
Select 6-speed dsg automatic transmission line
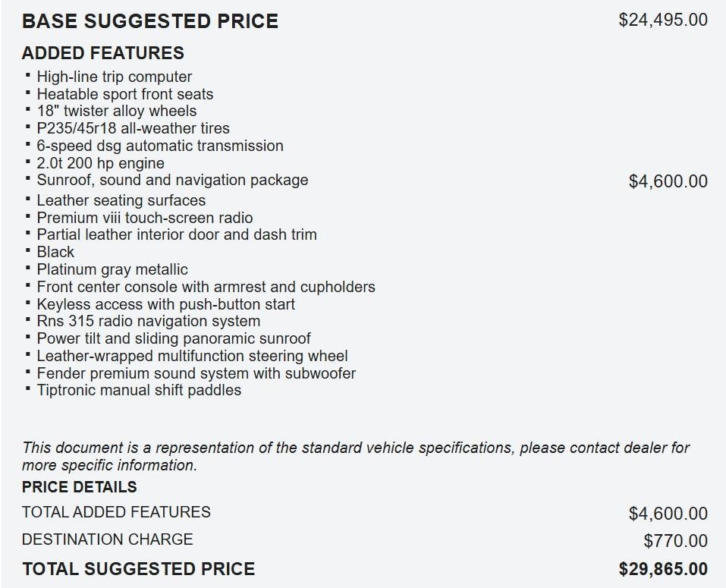pyautogui.click(x=159, y=146)
